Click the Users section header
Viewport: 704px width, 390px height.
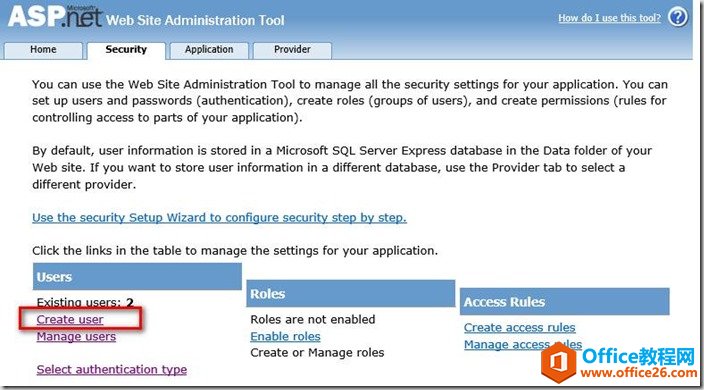(137, 277)
